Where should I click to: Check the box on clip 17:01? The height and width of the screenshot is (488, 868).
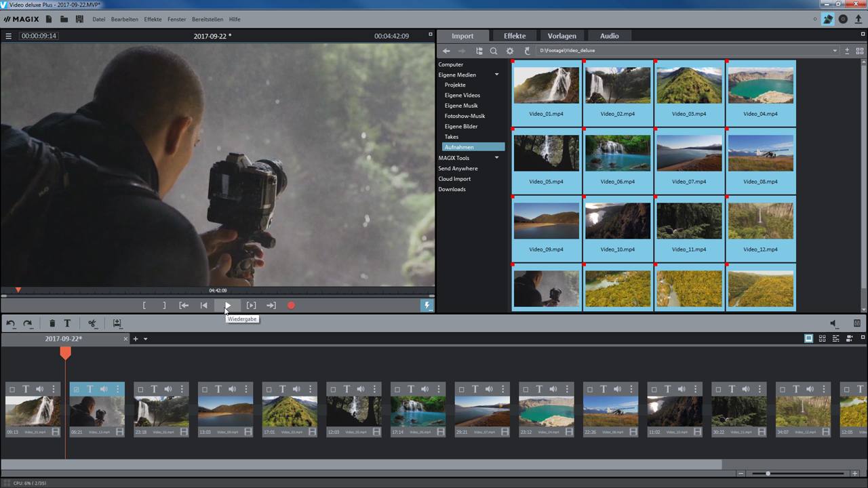click(x=269, y=390)
